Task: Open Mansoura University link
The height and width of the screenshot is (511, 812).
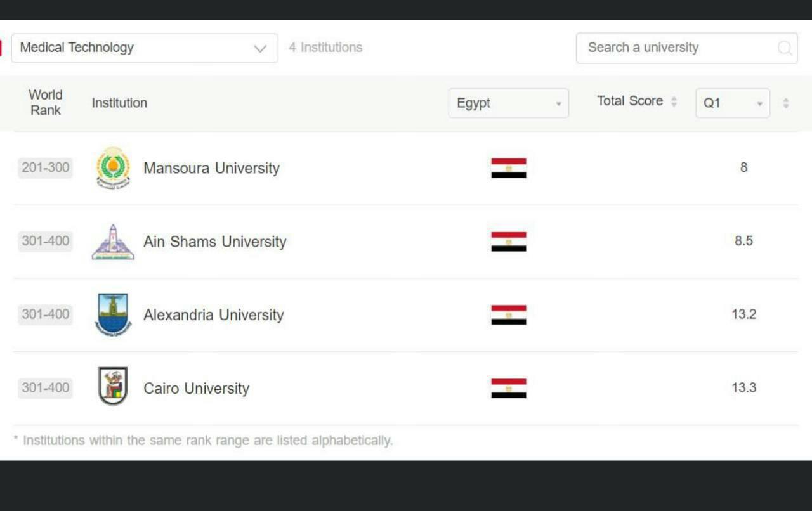Action: 211,168
